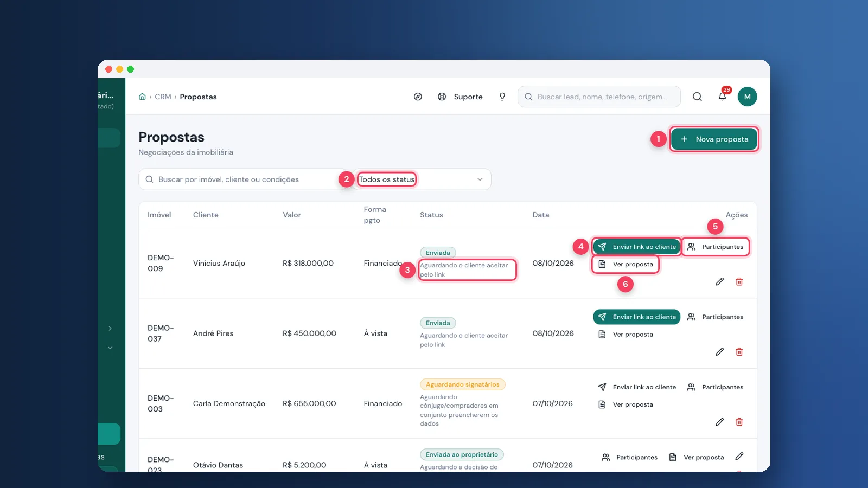Viewport: 868px width, 488px height.
Task: Open user avatar M menu
Action: (x=748, y=97)
